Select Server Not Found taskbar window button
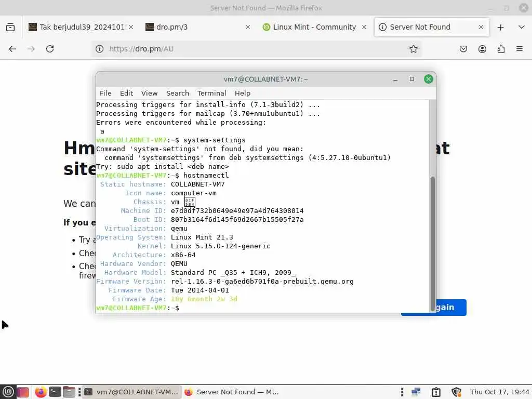The image size is (532, 399). click(x=232, y=392)
